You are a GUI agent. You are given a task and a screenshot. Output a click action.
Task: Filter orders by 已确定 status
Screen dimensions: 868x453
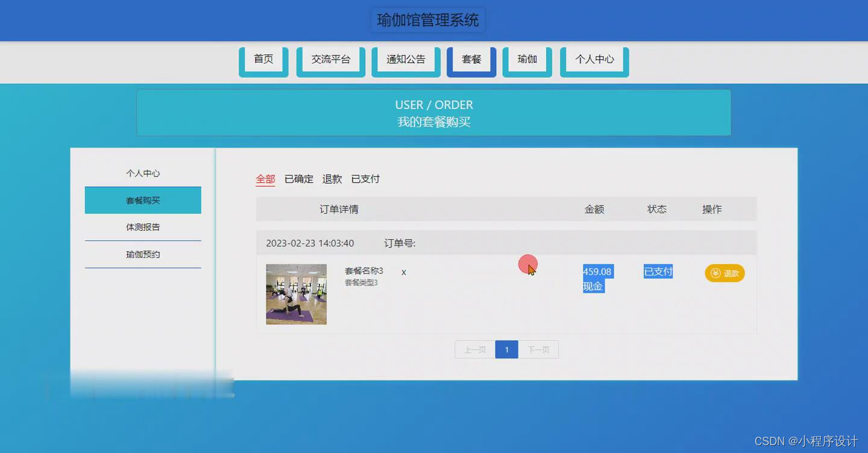click(298, 179)
